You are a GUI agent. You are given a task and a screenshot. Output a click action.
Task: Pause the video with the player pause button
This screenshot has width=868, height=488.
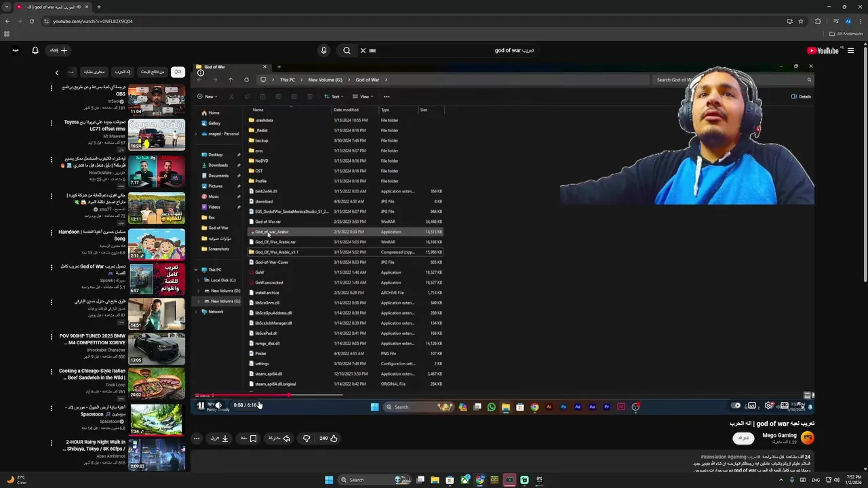click(201, 405)
